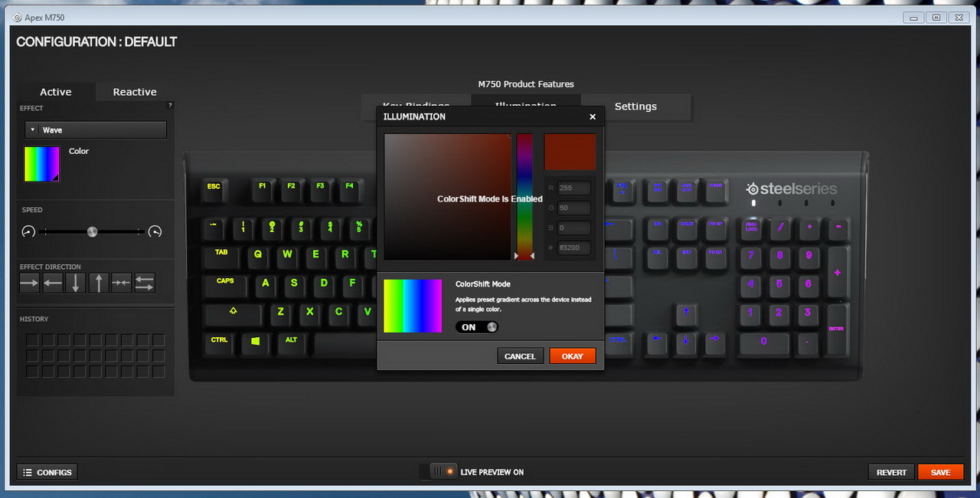Select the C key
The height and width of the screenshot is (498, 980).
(339, 313)
